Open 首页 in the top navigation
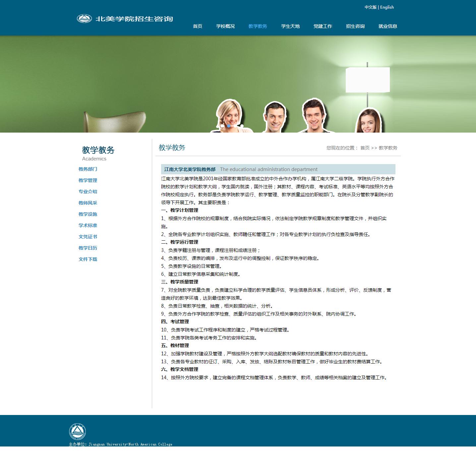Screen dimensions: 476x472 coord(198,26)
